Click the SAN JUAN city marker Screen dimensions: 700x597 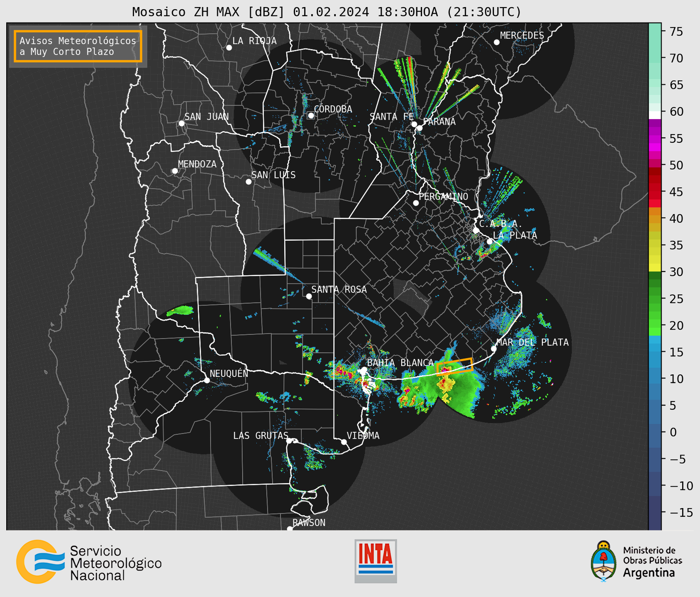click(x=181, y=123)
